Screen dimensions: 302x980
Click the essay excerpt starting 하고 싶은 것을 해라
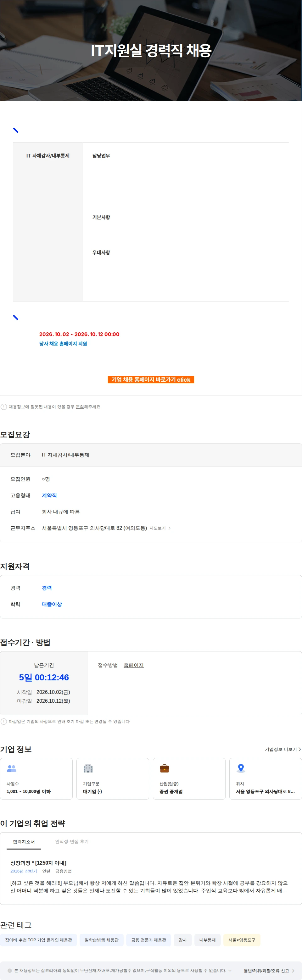pyautogui.click(x=149, y=887)
